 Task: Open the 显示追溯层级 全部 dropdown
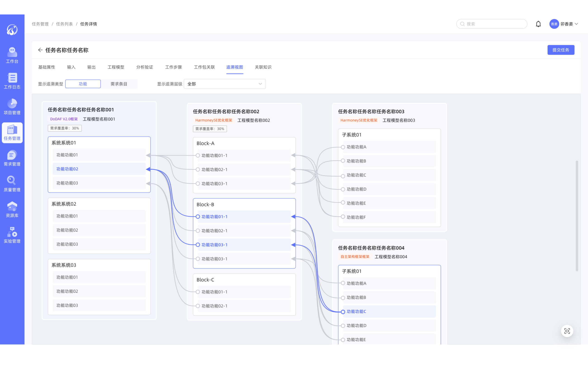click(x=225, y=84)
